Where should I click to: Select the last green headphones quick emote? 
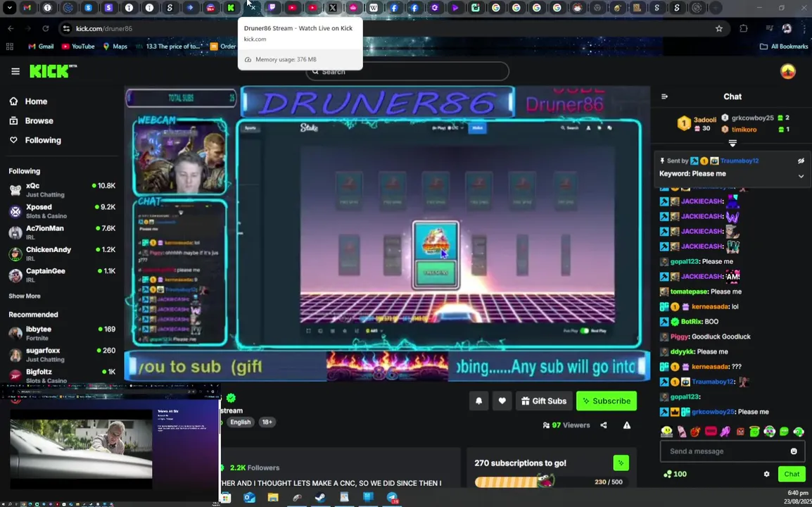tap(799, 432)
